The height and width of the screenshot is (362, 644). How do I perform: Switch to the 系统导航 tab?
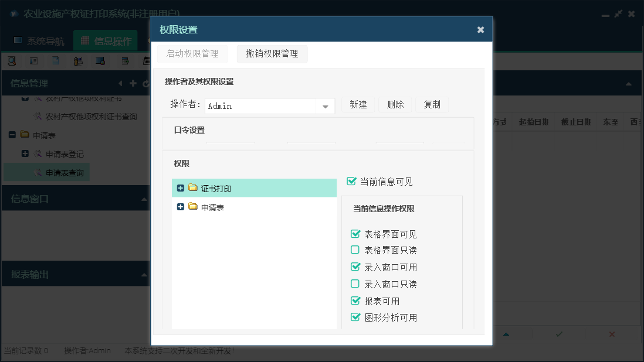click(x=39, y=41)
